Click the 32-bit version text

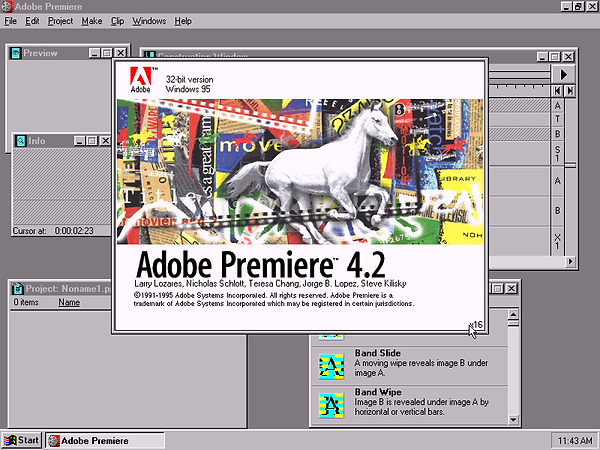(x=189, y=80)
